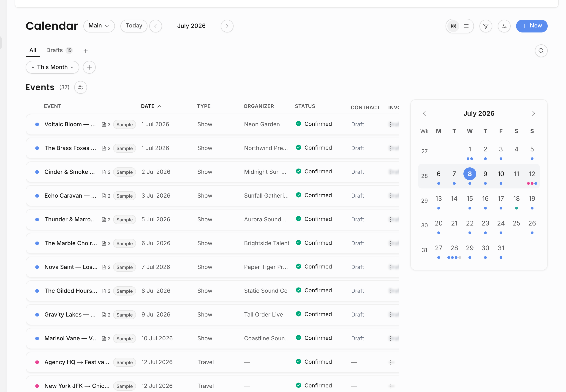Create a New event
Viewport: 566px width, 392px height.
click(x=532, y=26)
